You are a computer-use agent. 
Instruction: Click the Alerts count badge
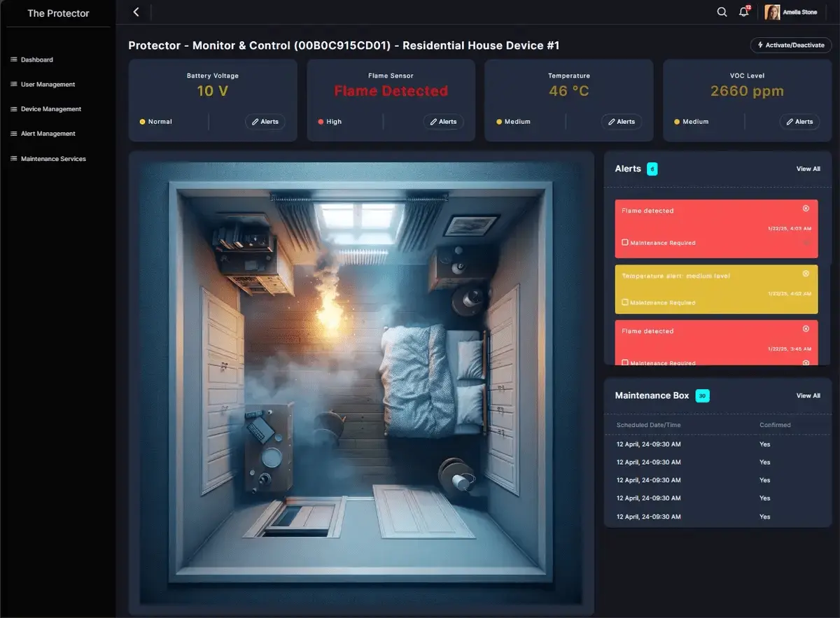pyautogui.click(x=652, y=169)
